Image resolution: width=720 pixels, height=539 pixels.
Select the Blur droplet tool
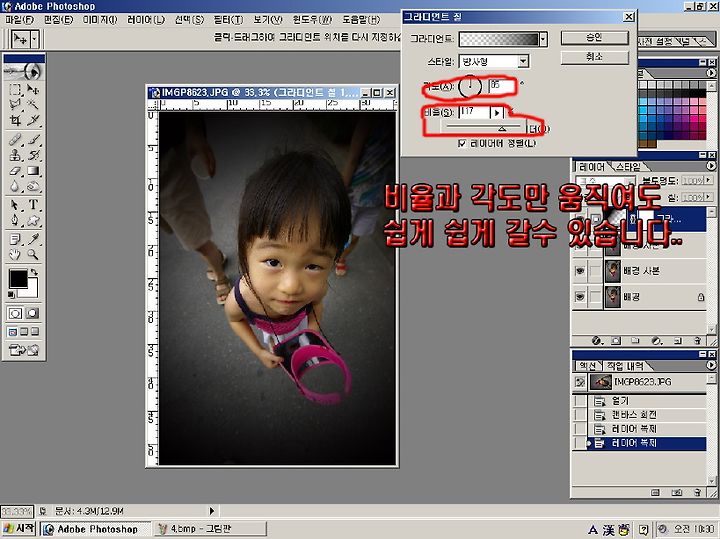[x=15, y=186]
